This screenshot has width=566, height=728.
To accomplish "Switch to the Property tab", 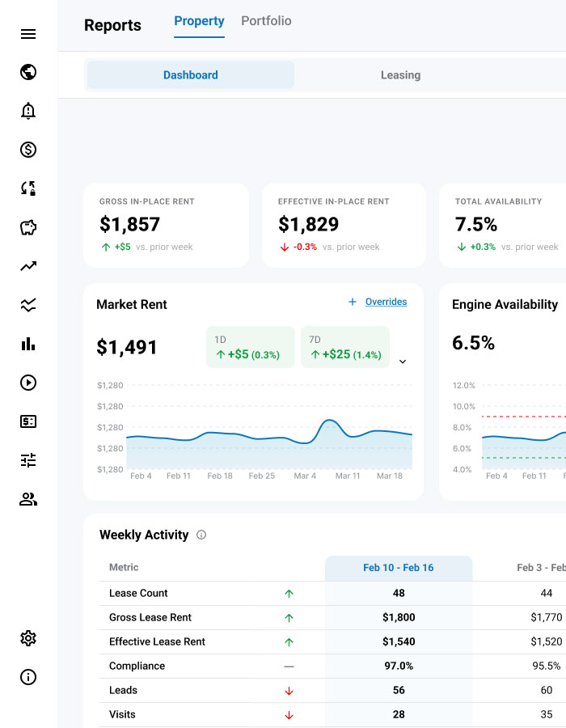I will [x=199, y=21].
